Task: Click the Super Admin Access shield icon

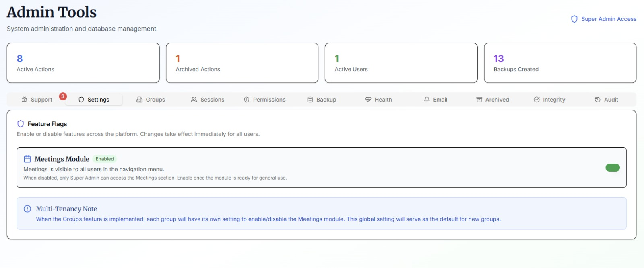Action: point(574,19)
